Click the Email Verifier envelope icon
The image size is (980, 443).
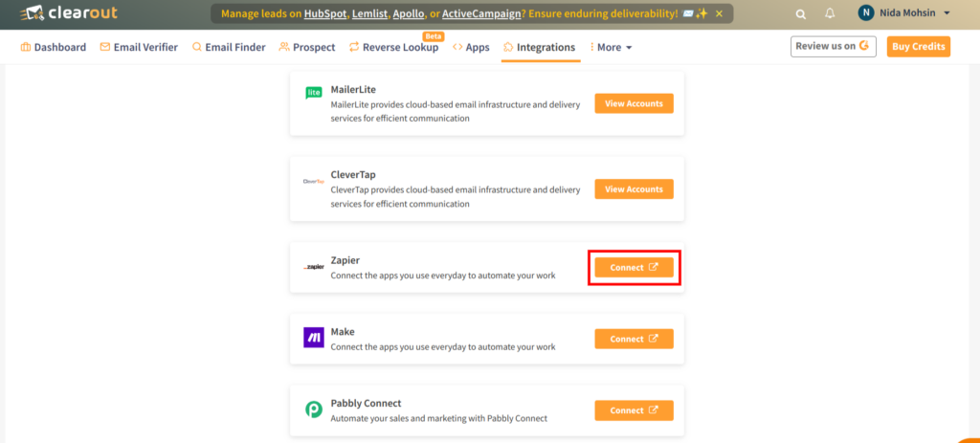point(105,47)
